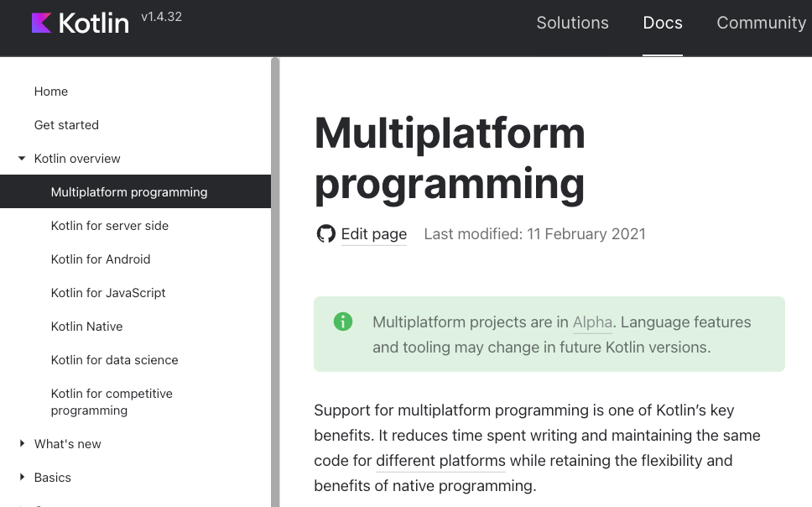Expand the What's new section arrow
Screen dimensions: 812x507
click(x=22, y=444)
